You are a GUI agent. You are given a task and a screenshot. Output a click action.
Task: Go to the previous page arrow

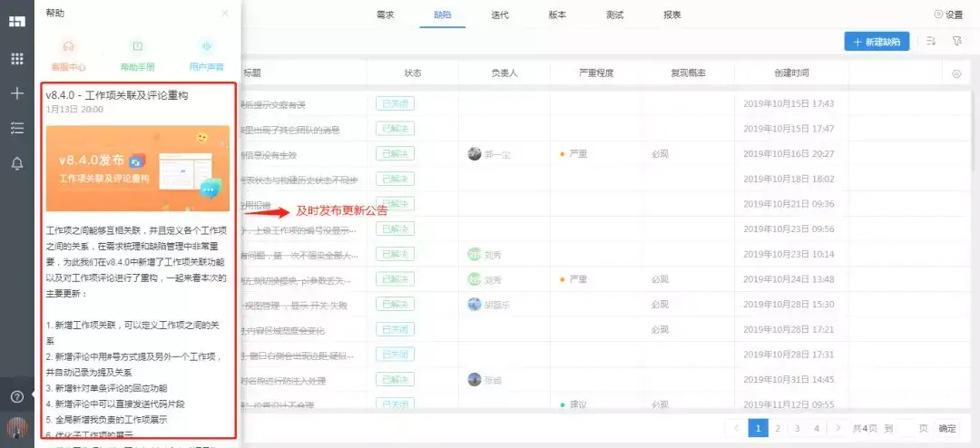click(736, 428)
